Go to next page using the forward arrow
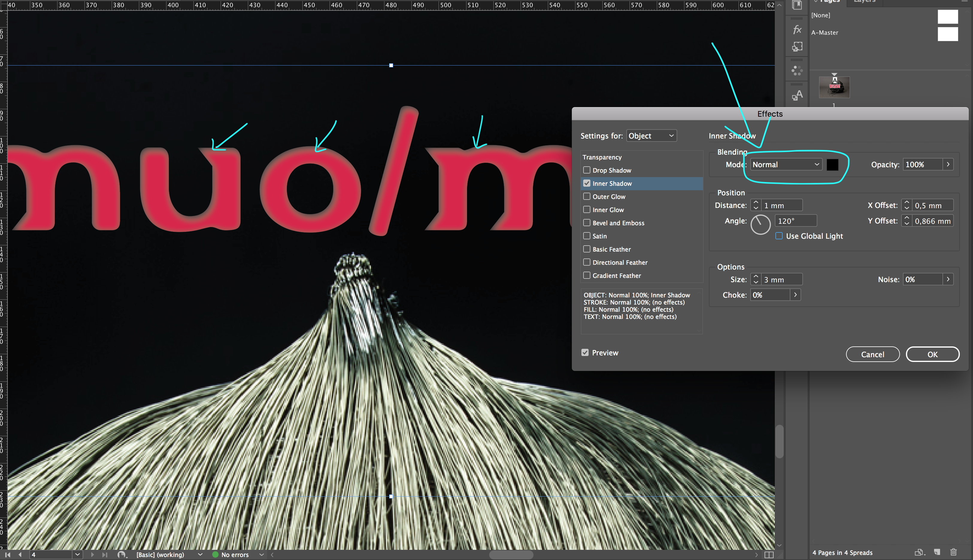Viewport: 973px width, 560px height. [93, 554]
